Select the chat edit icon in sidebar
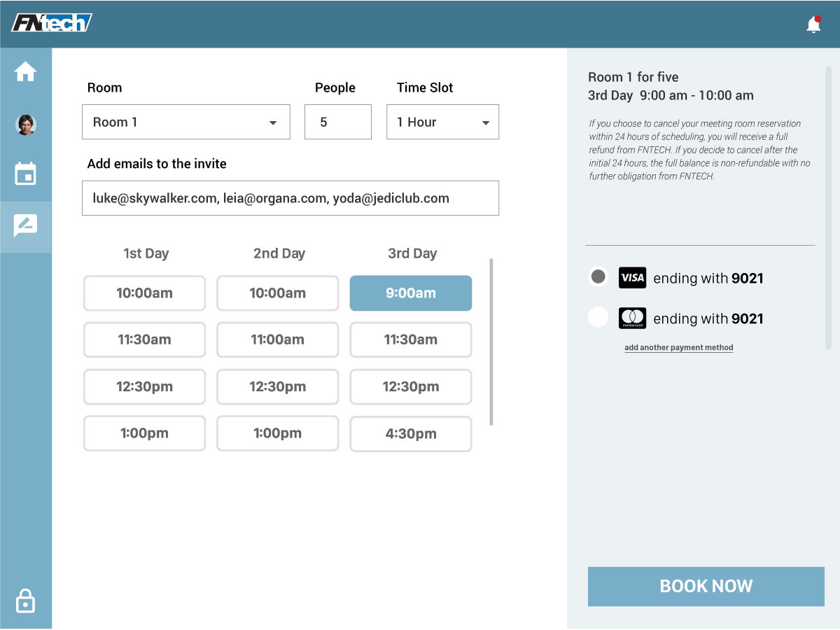840x630 pixels. click(26, 225)
